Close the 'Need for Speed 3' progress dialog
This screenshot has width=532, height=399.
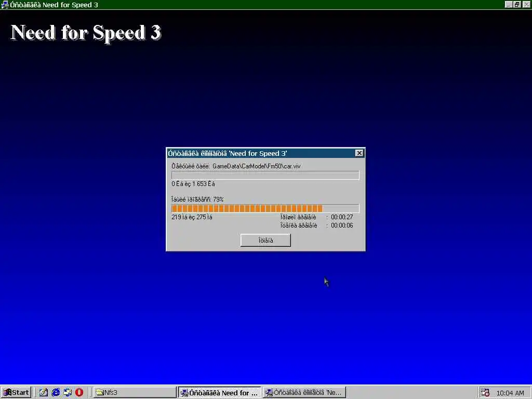tap(360, 153)
